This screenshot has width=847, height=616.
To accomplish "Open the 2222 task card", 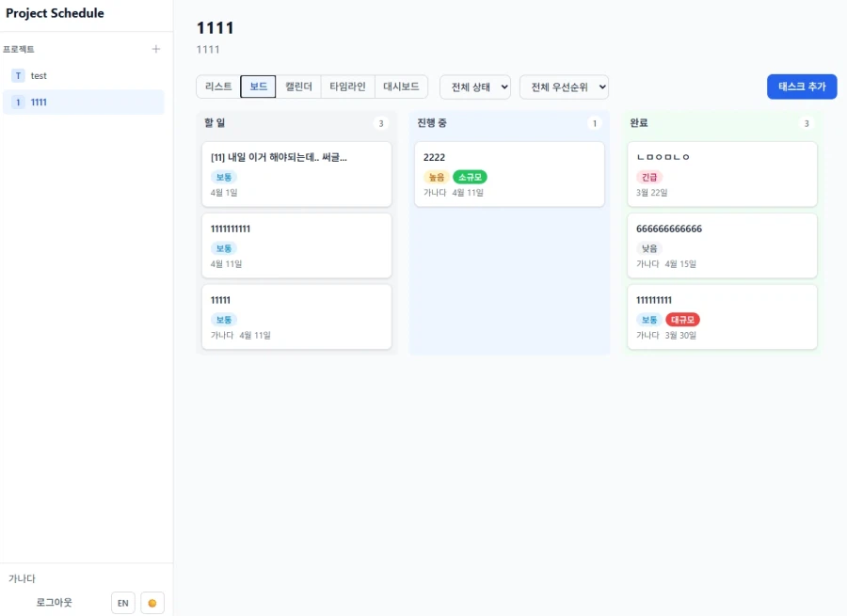I will pos(509,174).
